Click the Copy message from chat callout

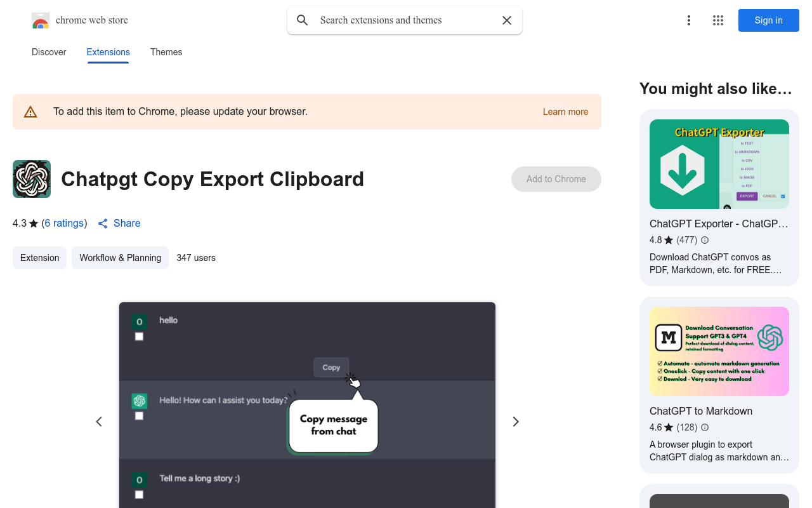click(334, 425)
